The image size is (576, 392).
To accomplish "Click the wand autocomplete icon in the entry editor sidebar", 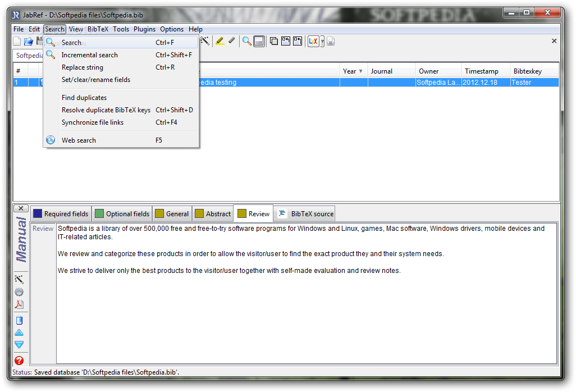I will [x=19, y=279].
